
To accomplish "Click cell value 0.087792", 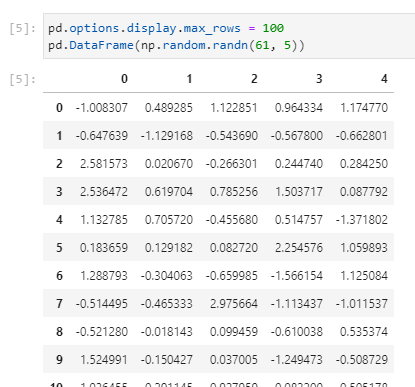I will 364,192.
